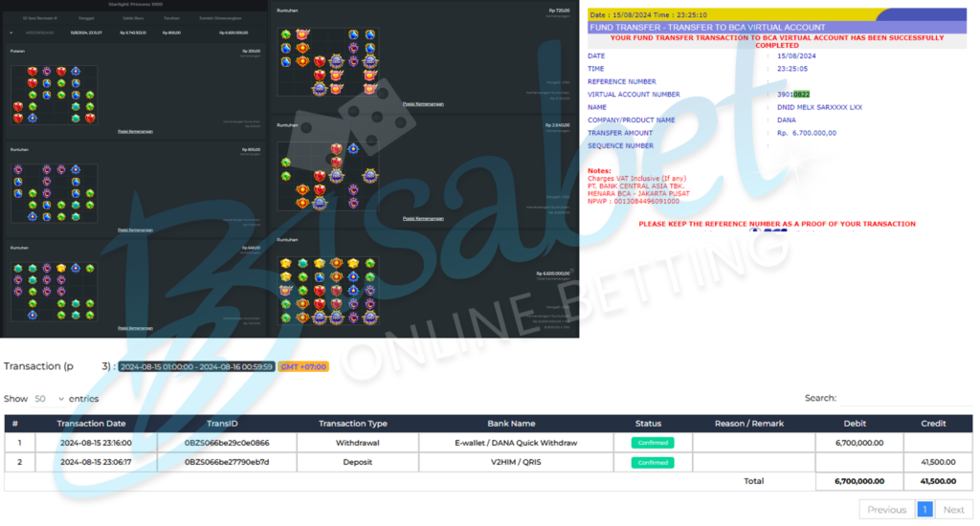
Task: Sort by the Bank Name column
Action: (511, 424)
